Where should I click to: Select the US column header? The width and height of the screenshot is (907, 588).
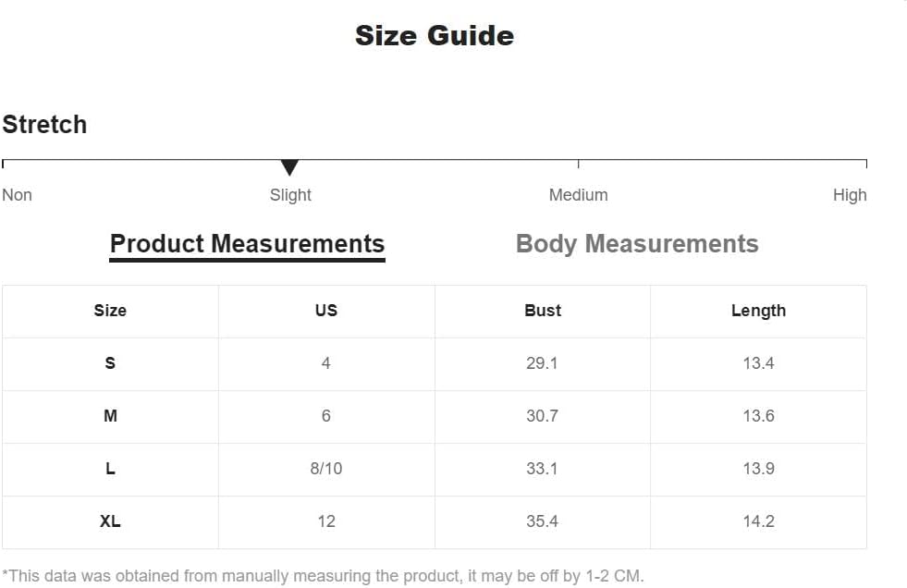coord(326,311)
